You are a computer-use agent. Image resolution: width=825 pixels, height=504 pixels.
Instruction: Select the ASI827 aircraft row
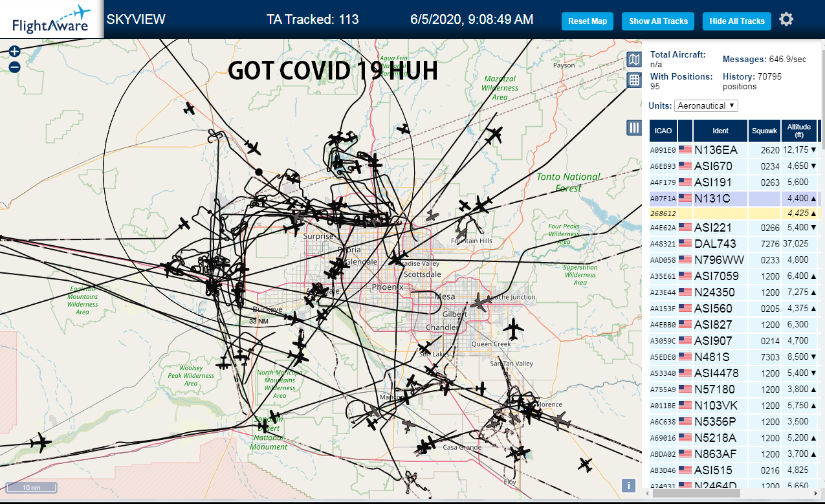pos(734,325)
